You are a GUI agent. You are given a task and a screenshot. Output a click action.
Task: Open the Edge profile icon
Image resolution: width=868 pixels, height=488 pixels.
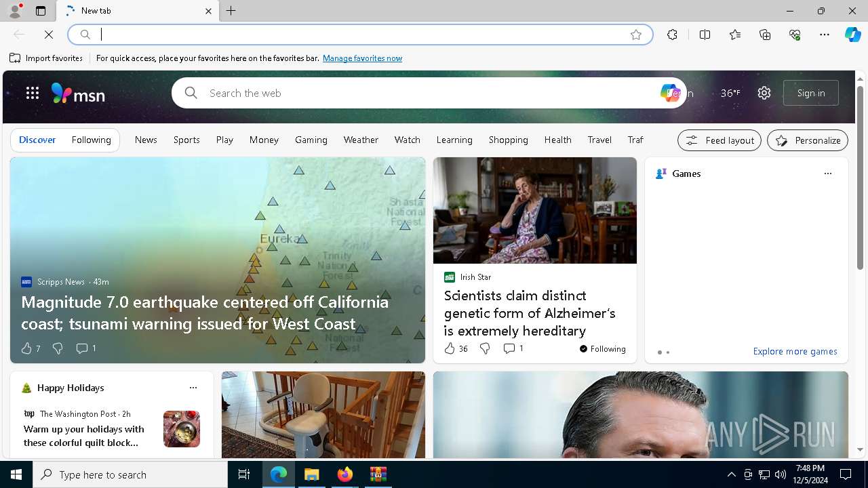click(x=15, y=11)
